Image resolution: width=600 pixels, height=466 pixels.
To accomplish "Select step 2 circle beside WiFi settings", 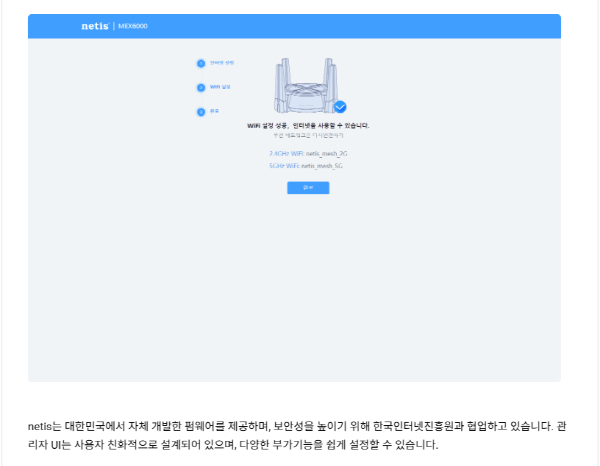I will click(201, 88).
